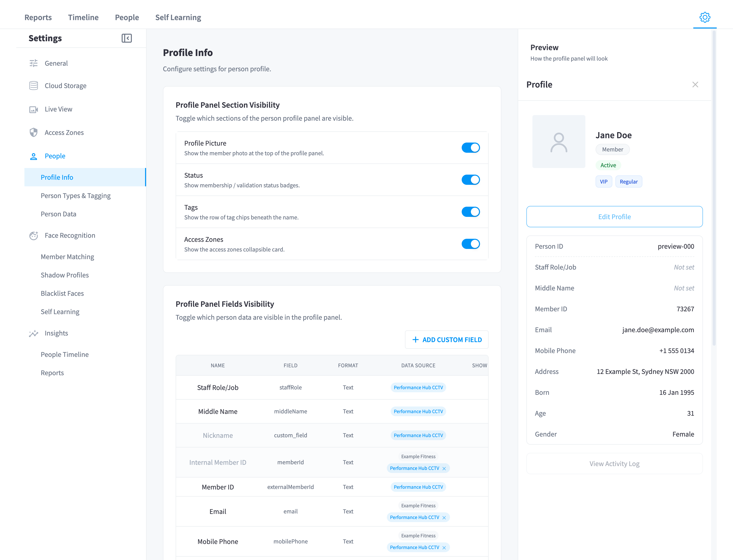Click the custom_field cell in Nickname row

click(290, 436)
